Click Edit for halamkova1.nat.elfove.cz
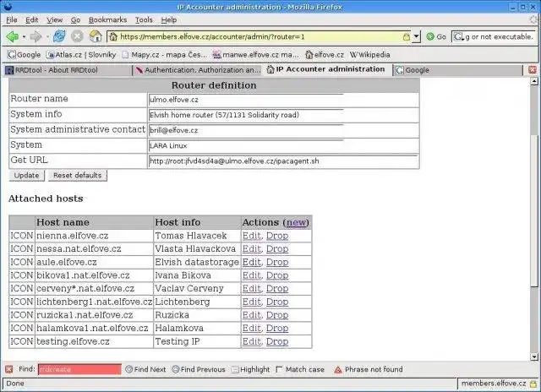This screenshot has width=541, height=392. [252, 329]
